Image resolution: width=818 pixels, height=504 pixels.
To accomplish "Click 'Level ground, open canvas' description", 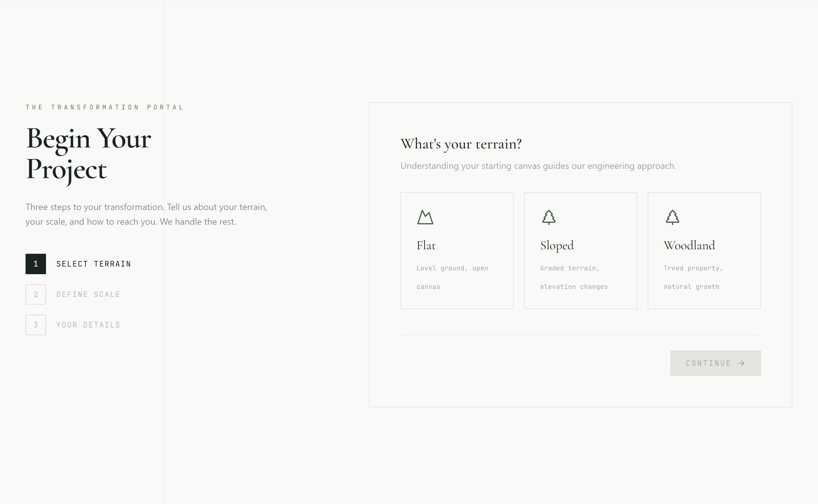I will [452, 277].
